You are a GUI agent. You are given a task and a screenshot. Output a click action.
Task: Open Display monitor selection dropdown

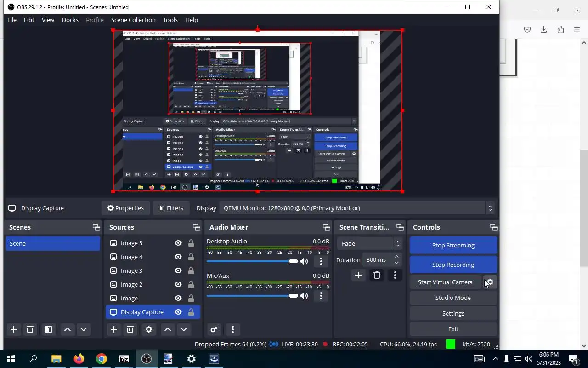357,208
